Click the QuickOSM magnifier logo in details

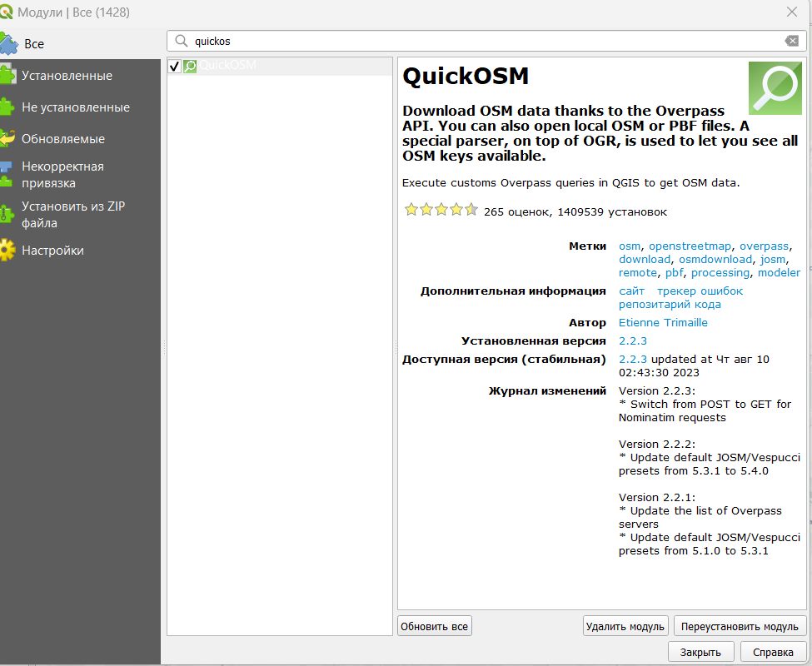coord(775,87)
